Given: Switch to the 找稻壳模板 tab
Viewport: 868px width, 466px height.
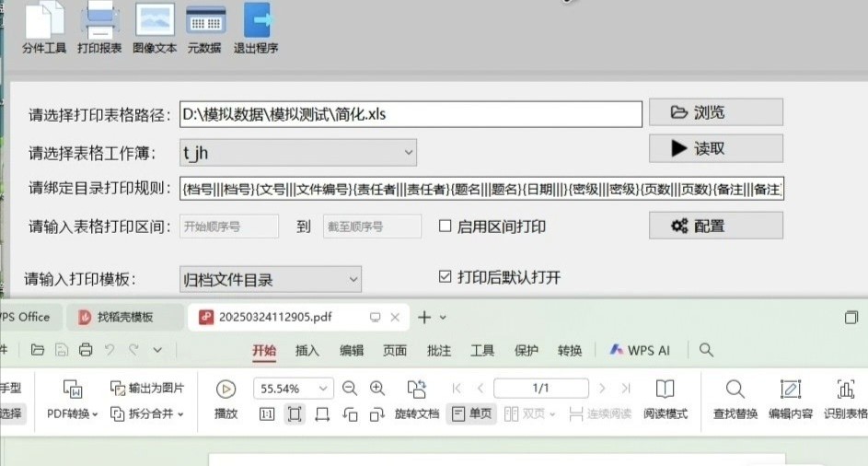Looking at the screenshot, I should pyautogui.click(x=124, y=317).
